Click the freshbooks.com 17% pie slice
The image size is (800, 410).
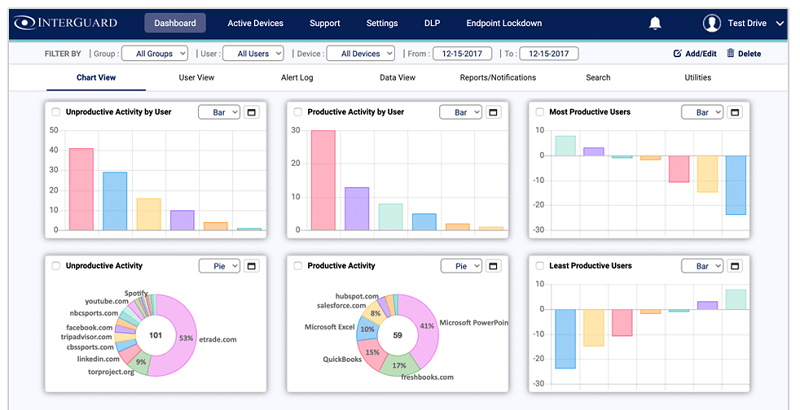tap(399, 366)
